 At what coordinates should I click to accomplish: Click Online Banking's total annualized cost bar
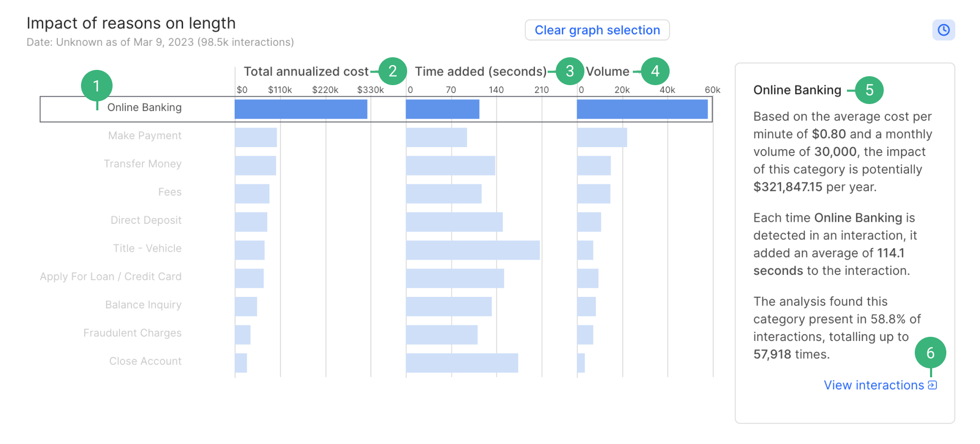coord(300,109)
